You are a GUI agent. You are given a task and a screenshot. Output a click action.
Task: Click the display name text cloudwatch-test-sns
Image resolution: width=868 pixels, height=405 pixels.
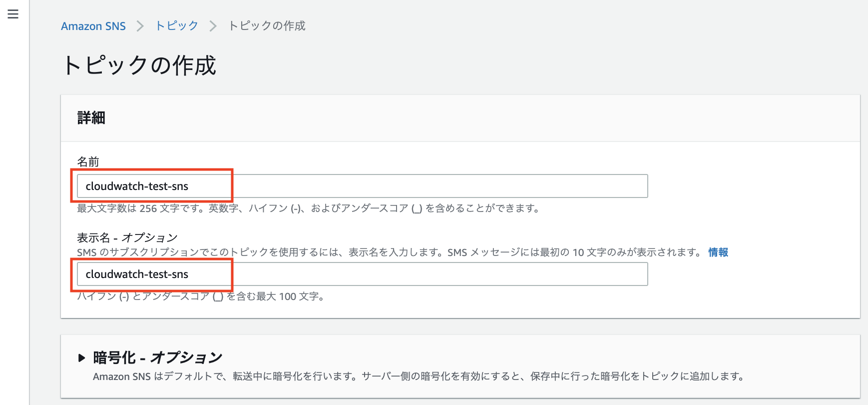(x=137, y=274)
